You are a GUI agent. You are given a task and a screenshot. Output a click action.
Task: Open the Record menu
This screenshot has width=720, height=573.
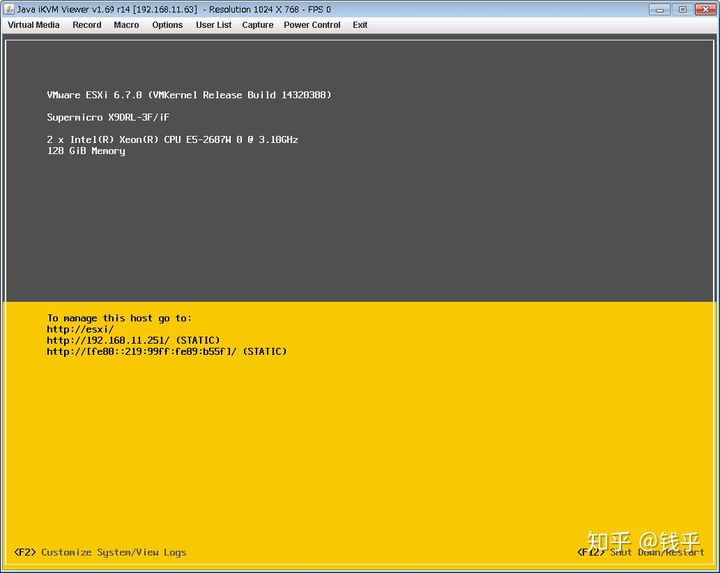pyautogui.click(x=87, y=25)
